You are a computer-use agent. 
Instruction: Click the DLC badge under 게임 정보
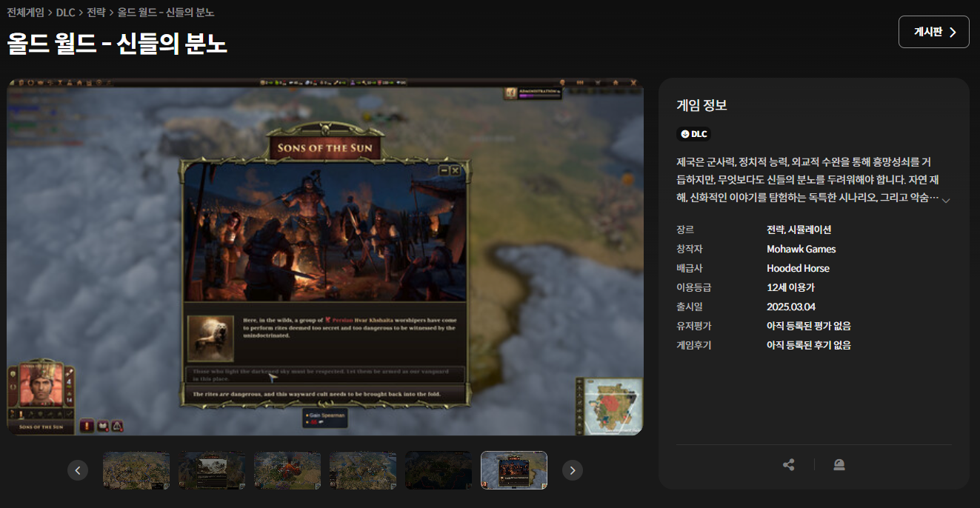pos(693,134)
